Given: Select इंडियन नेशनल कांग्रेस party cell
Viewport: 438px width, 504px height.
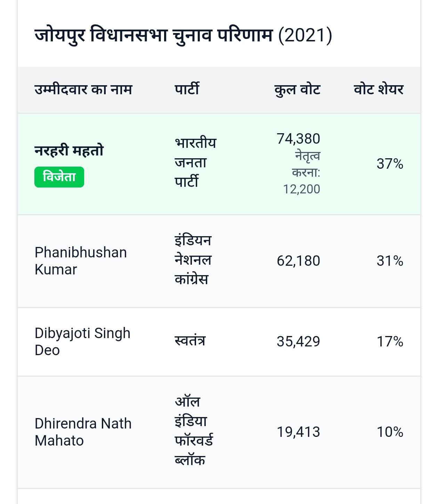Looking at the screenshot, I should [193, 260].
